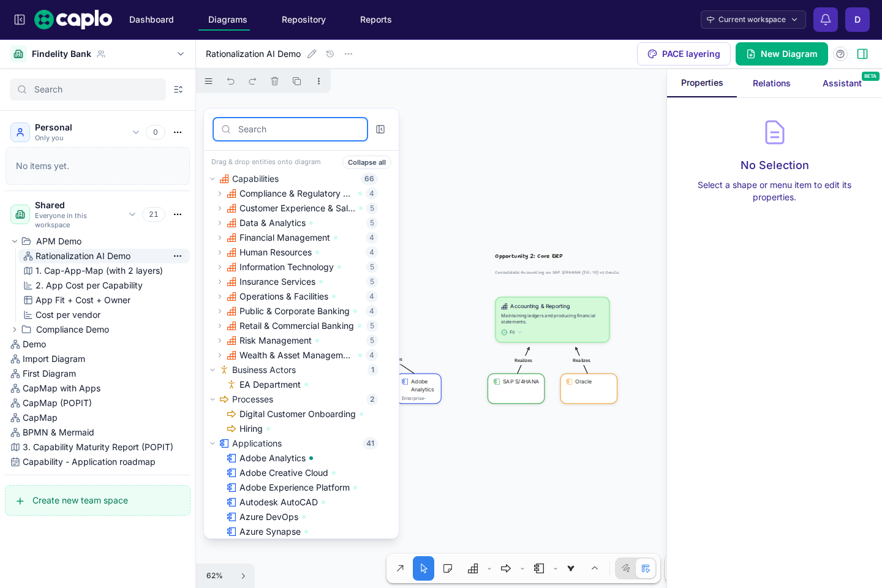Screen dimensions: 882x588
Task: Expand Data & Analytics capability
Action: coord(220,223)
